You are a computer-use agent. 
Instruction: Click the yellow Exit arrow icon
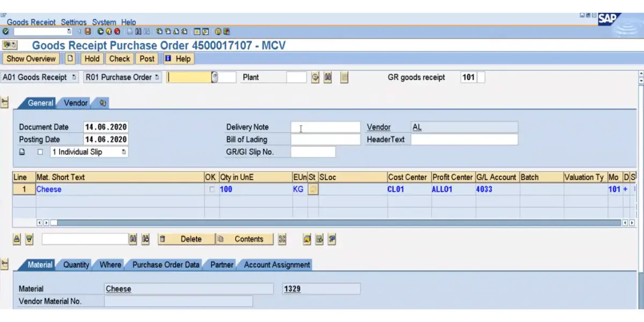pos(108,31)
